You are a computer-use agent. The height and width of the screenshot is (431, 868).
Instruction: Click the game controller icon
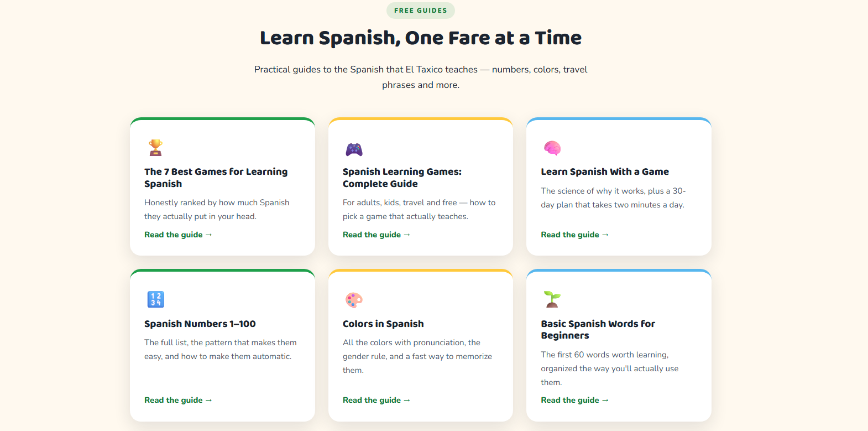click(354, 149)
